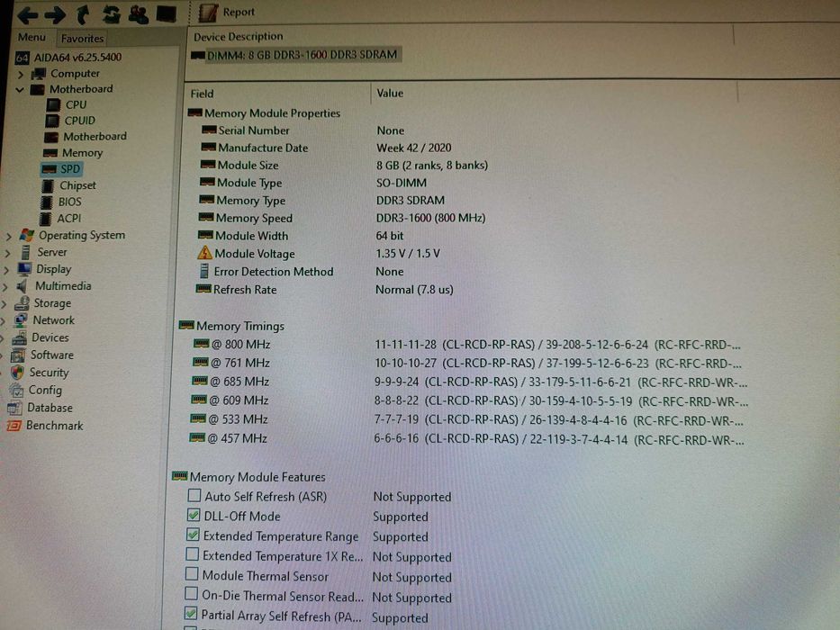Select the SPD tree item
The image size is (840, 630).
[x=61, y=169]
